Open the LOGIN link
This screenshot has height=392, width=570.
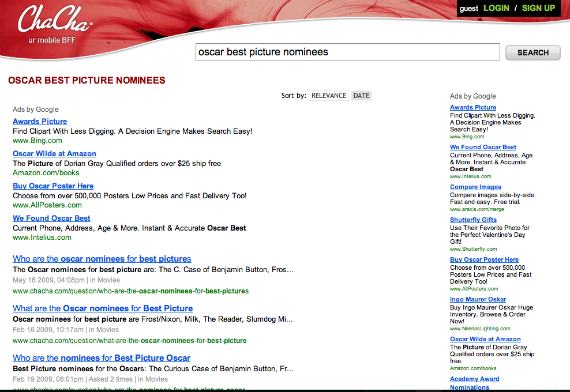tap(496, 8)
